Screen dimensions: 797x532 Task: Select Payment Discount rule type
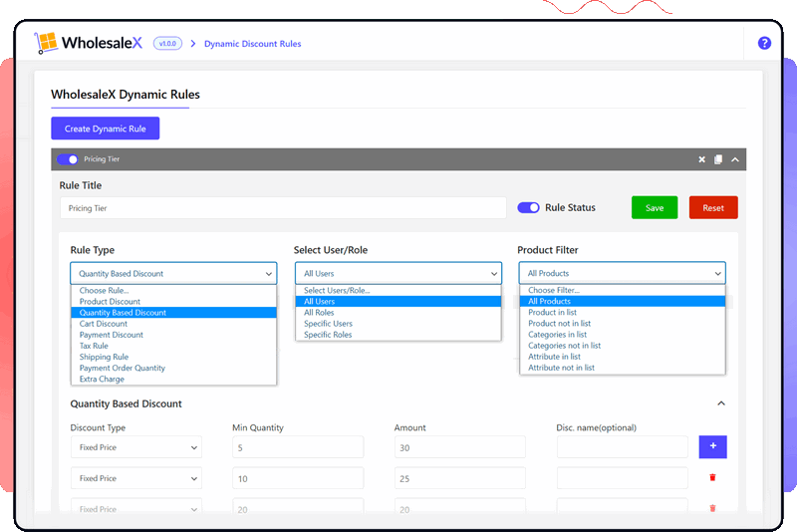[173, 335]
